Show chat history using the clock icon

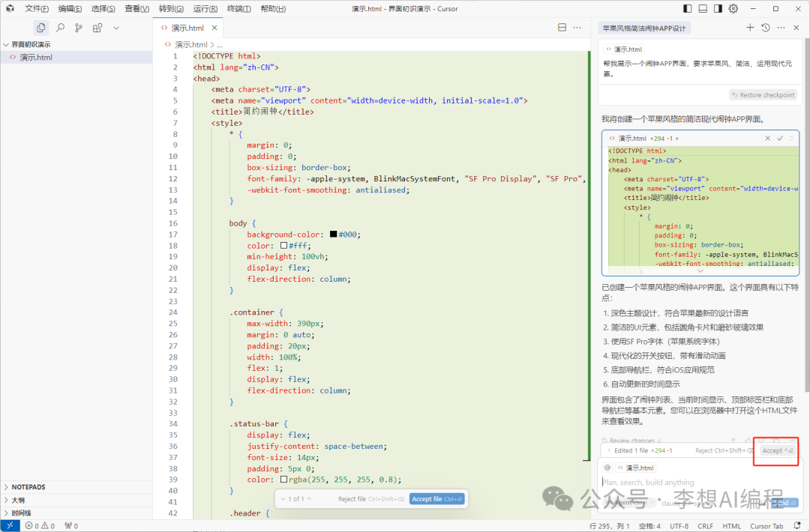click(x=765, y=28)
